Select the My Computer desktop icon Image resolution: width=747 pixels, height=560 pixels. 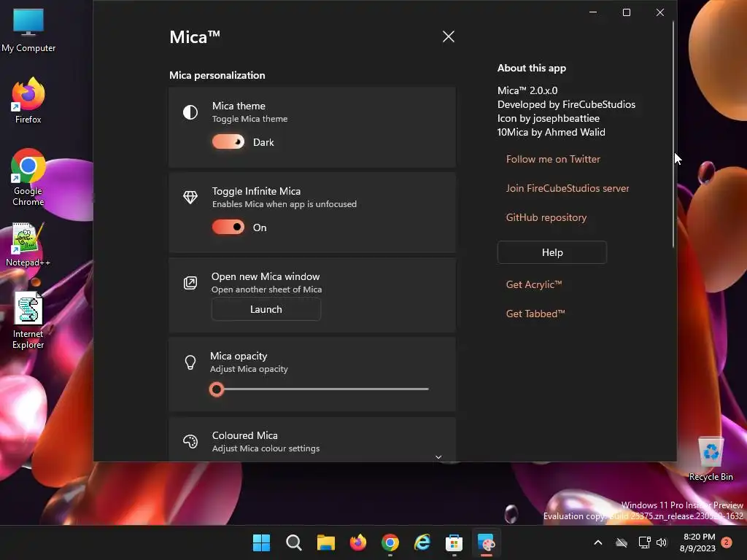(x=28, y=31)
